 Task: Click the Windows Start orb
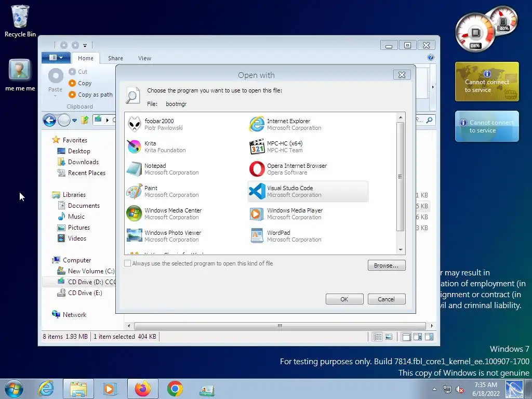[14, 389]
